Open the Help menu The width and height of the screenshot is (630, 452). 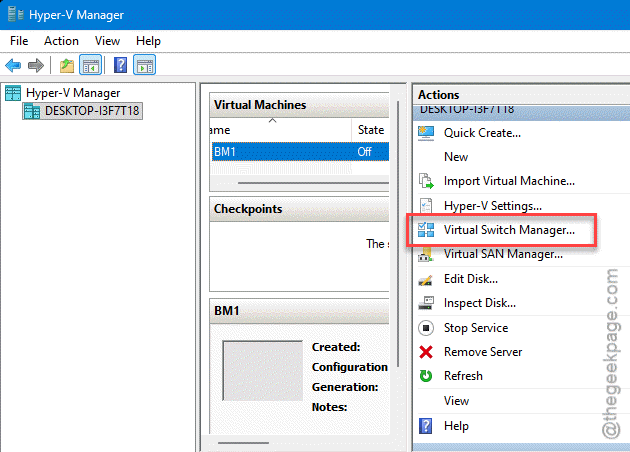coord(148,41)
